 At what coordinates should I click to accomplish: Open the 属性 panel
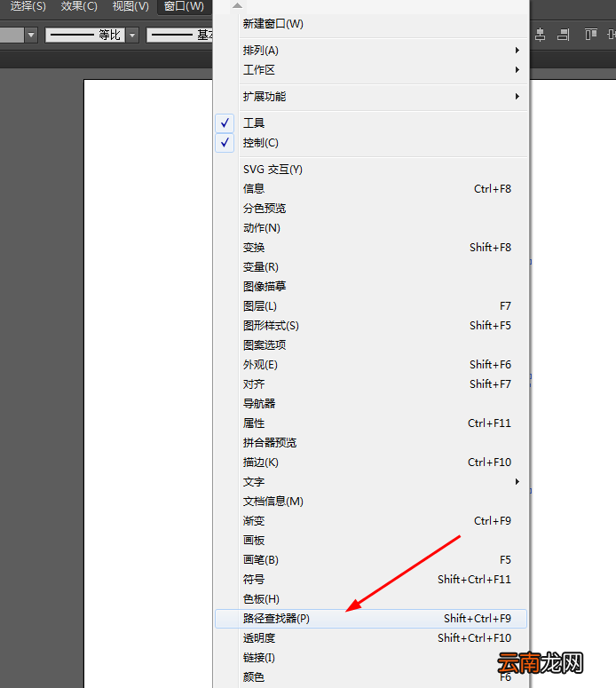371,423
